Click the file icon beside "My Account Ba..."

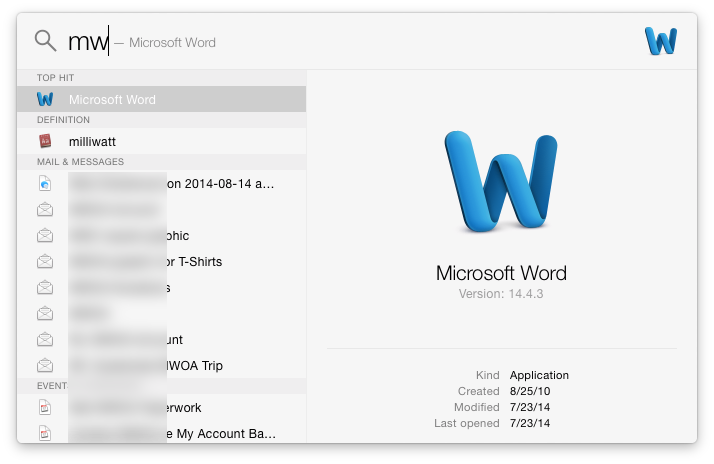[x=45, y=433]
